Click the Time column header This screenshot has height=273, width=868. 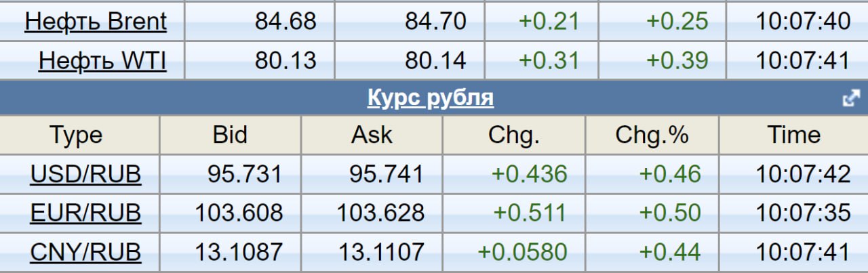point(793,135)
